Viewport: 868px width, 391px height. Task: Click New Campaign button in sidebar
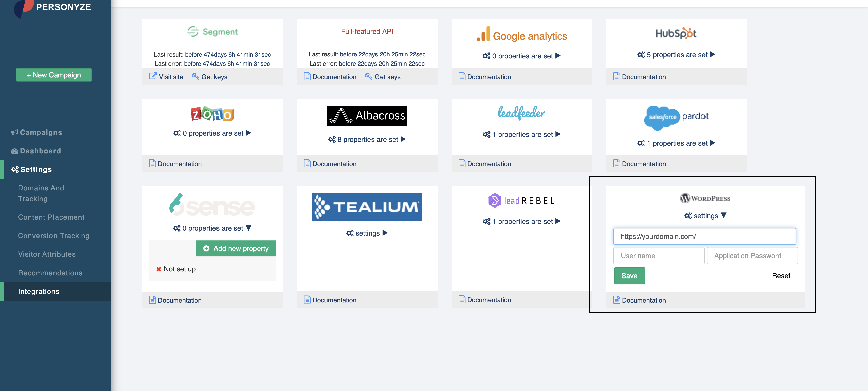54,75
